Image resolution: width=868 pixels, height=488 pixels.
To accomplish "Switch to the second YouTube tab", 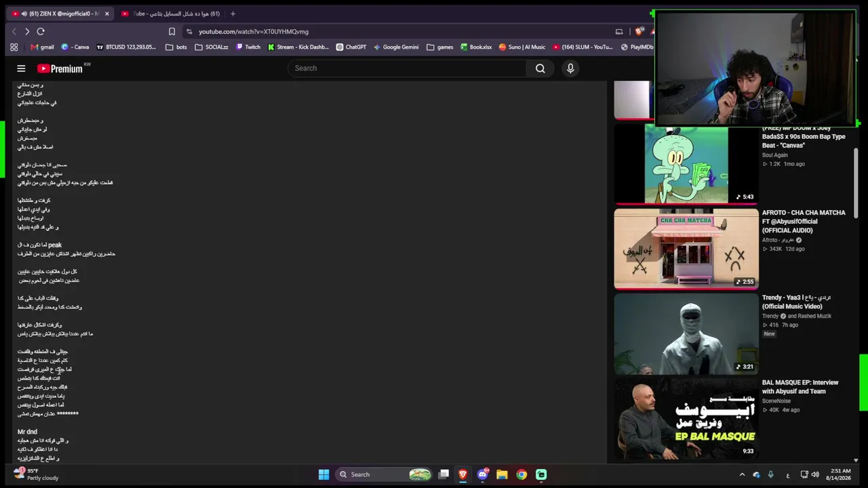I will (170, 14).
